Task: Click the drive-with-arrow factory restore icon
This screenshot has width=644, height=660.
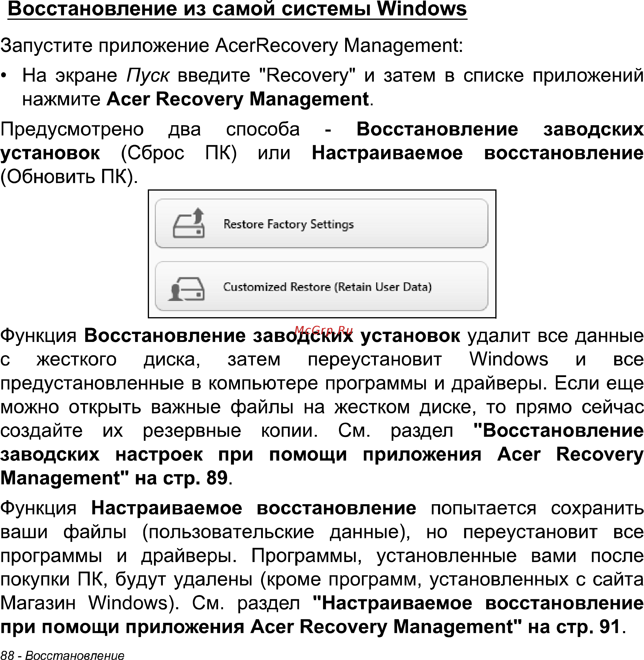Action: pyautogui.click(x=189, y=223)
